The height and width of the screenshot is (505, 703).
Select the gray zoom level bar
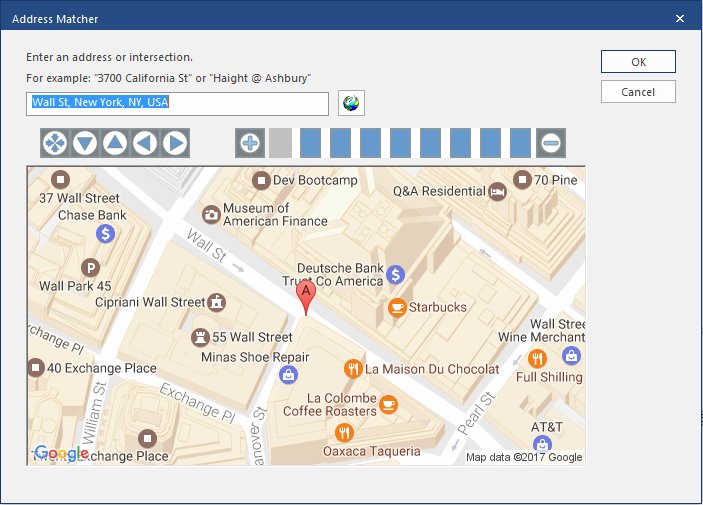[x=281, y=143]
